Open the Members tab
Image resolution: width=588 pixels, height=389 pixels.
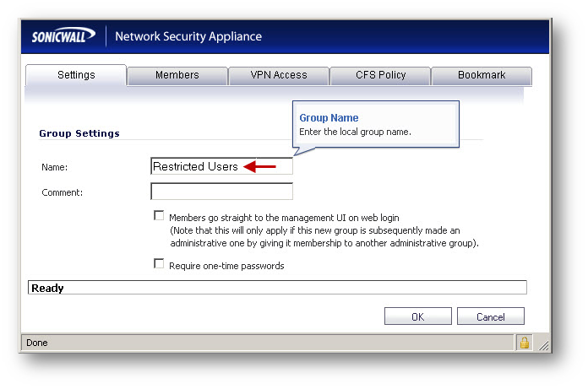tap(177, 75)
